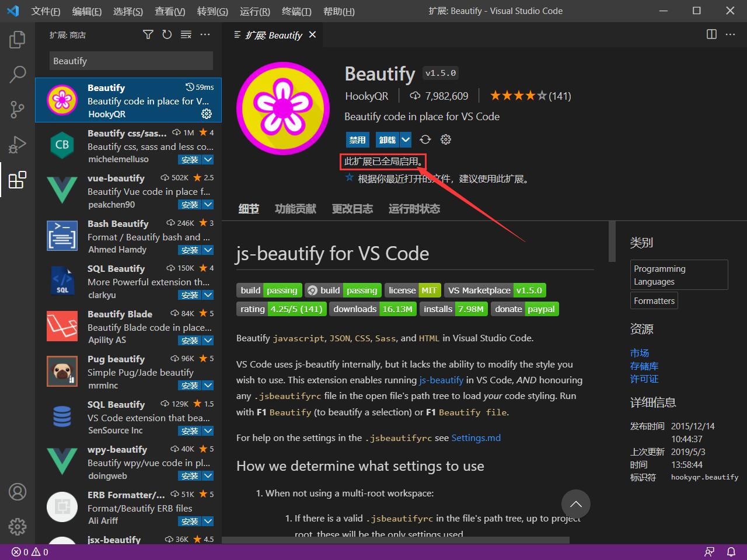This screenshot has height=560, width=747.
Task: Open the 卸载 dropdown arrow on the Beautify page
Action: pos(405,139)
